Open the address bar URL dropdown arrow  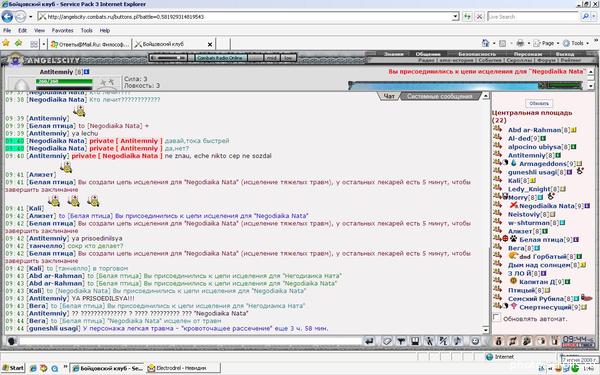point(455,16)
